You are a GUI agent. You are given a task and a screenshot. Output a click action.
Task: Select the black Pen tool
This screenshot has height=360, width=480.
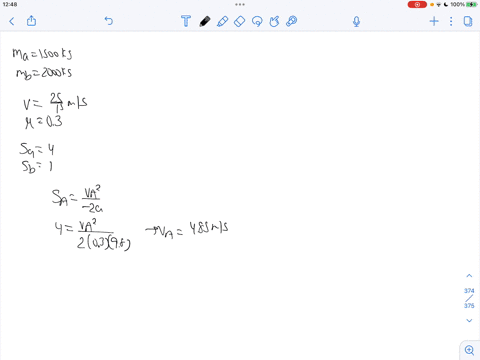tap(205, 21)
